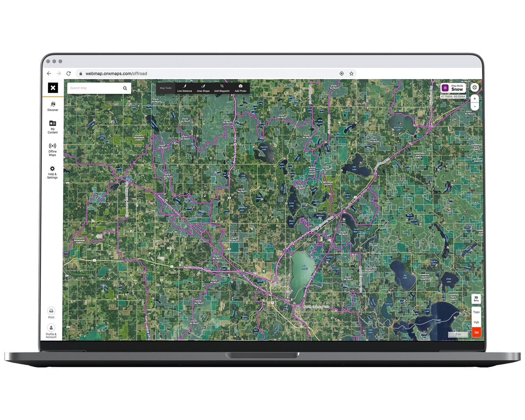Open the Add Waypoint tool

(222, 88)
